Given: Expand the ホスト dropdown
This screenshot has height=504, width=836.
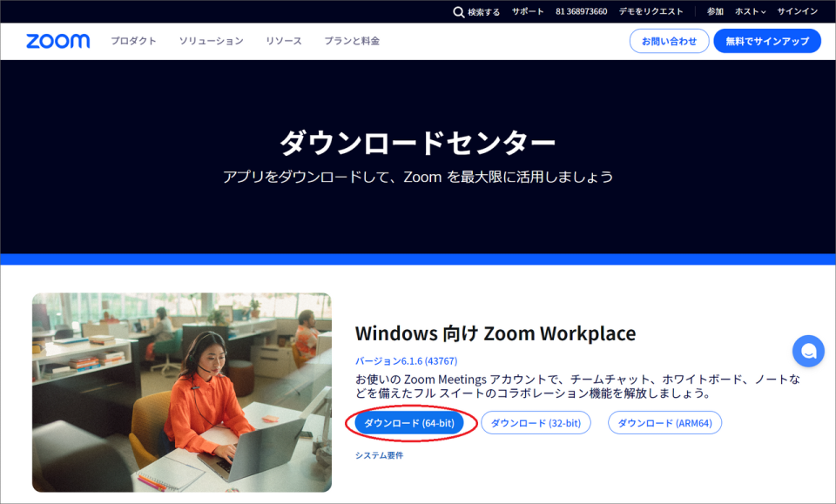Looking at the screenshot, I should click(750, 11).
